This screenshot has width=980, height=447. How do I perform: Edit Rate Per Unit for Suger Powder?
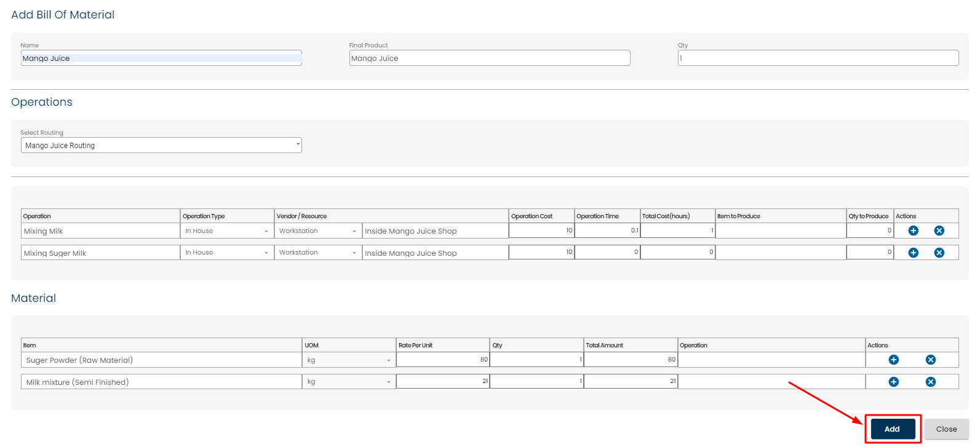coord(443,360)
